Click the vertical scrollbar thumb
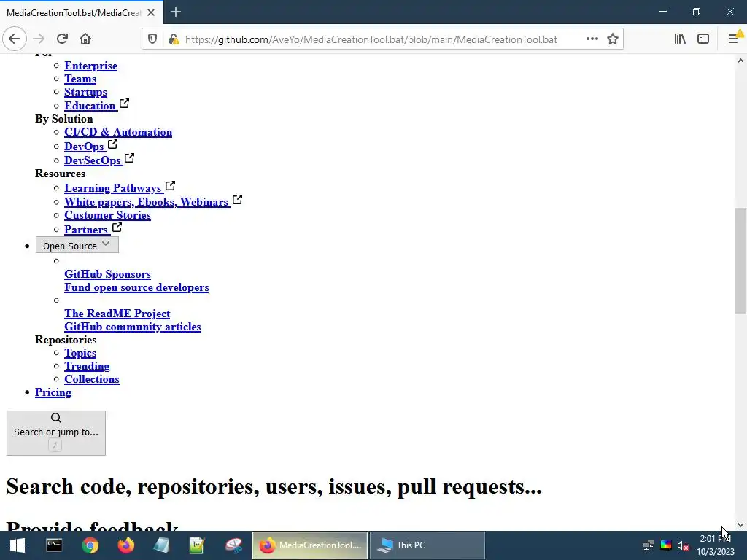The image size is (747, 560). coord(740,261)
